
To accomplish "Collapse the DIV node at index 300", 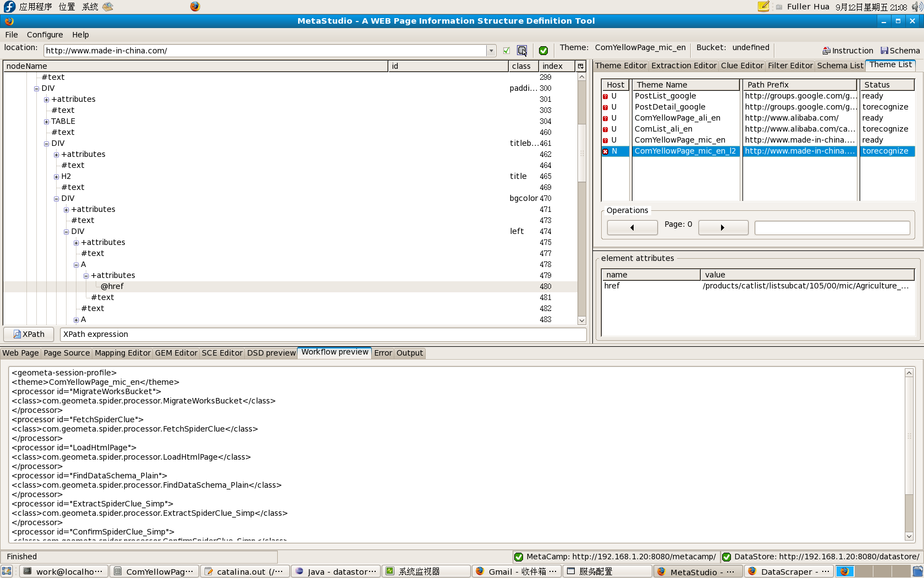I will click(x=37, y=89).
